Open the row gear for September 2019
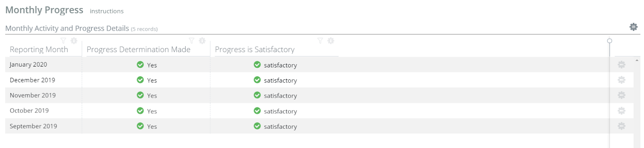This screenshot has height=148, width=644. pos(621,126)
